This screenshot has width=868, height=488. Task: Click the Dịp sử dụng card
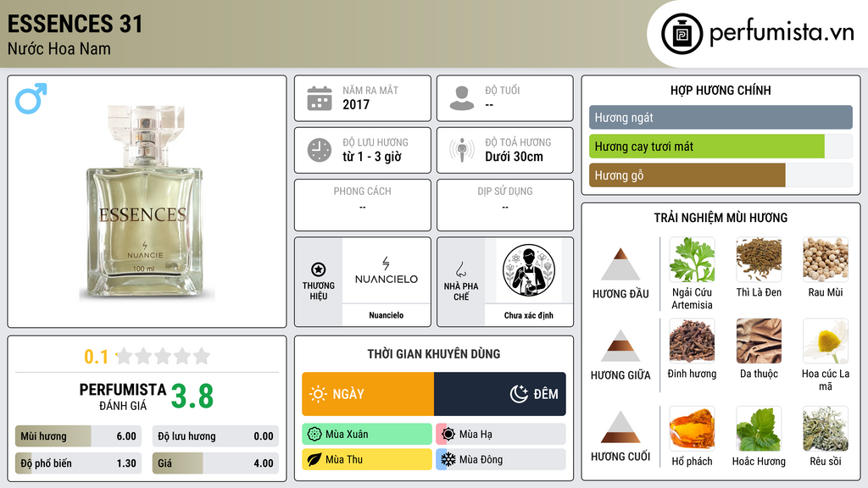pos(505,205)
